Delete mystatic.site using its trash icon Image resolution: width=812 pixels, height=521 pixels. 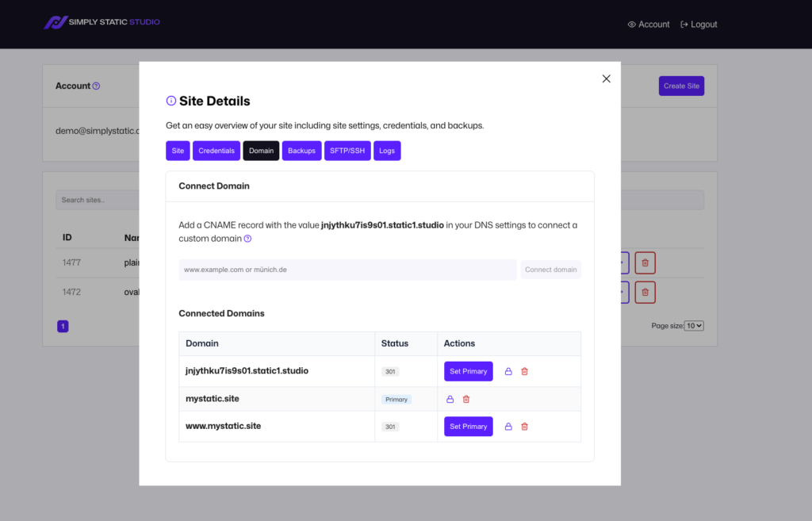tap(465, 399)
